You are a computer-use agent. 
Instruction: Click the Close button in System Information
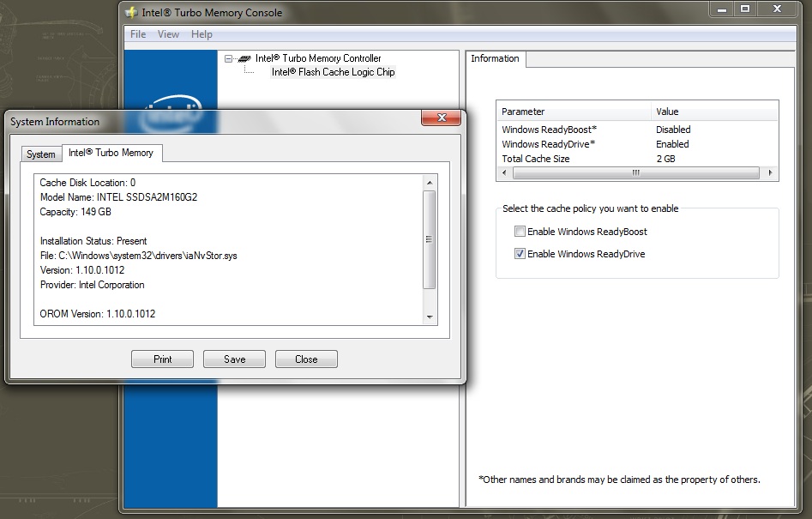tap(306, 359)
